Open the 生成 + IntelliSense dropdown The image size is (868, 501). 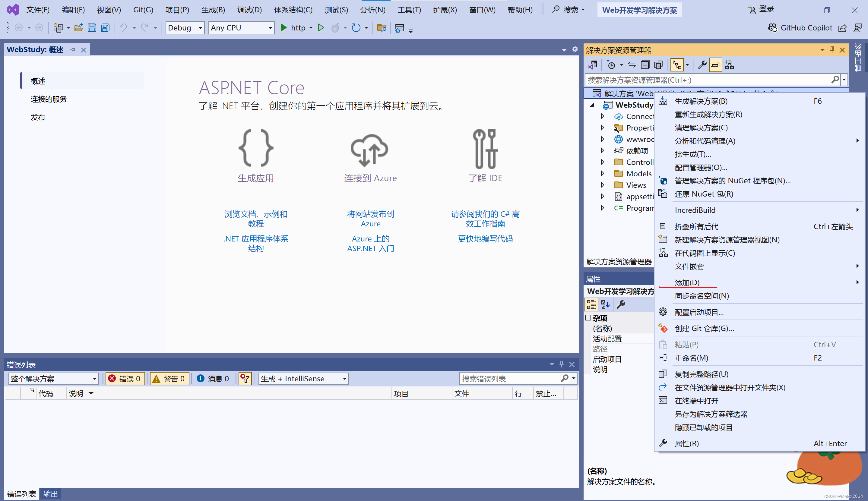pyautogui.click(x=303, y=379)
